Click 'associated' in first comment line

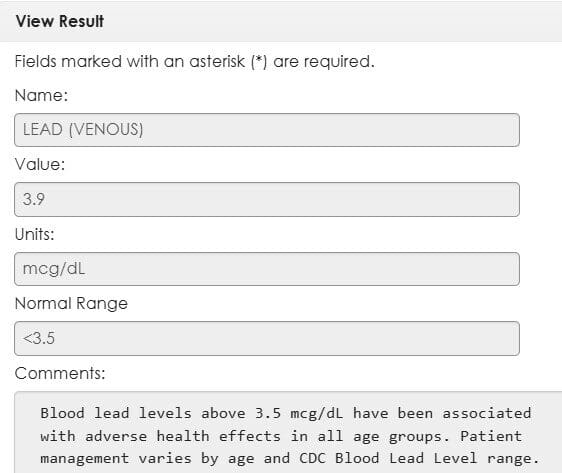click(487, 413)
